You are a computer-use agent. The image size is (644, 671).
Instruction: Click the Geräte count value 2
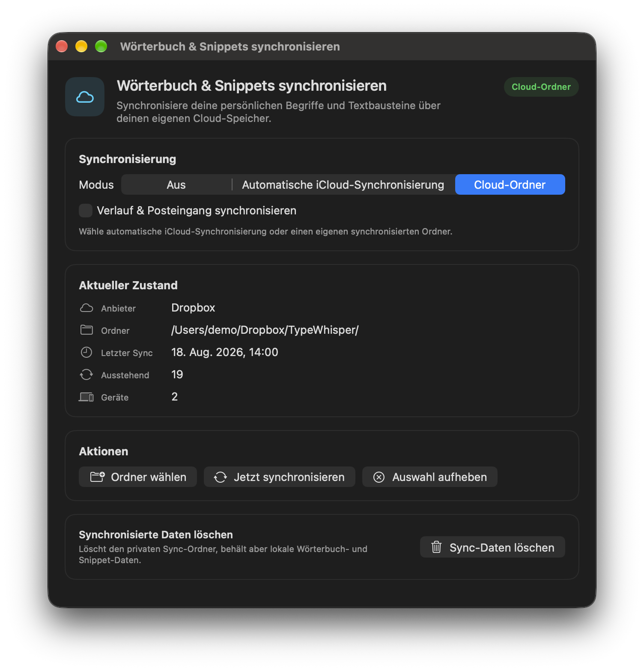click(175, 397)
